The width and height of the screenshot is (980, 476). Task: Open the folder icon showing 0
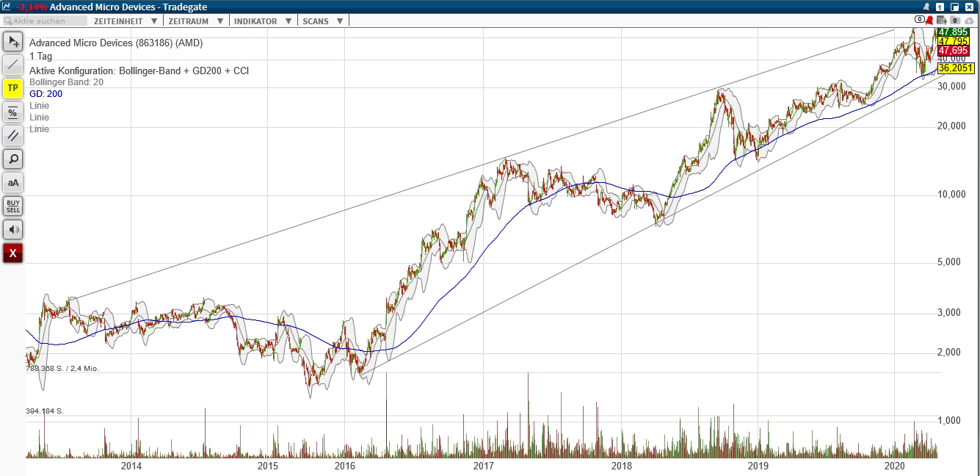pos(955,20)
